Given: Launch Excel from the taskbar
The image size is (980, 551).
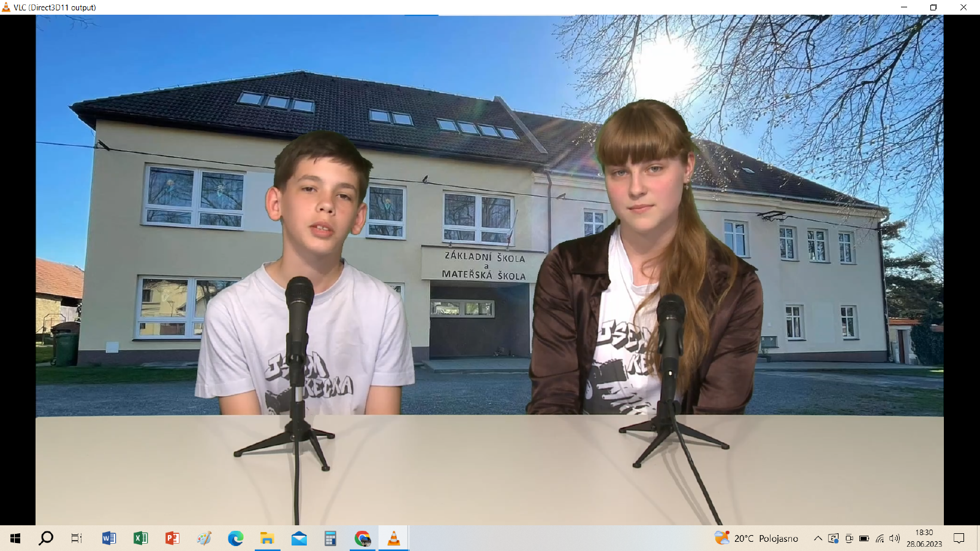Looking at the screenshot, I should 141,538.
